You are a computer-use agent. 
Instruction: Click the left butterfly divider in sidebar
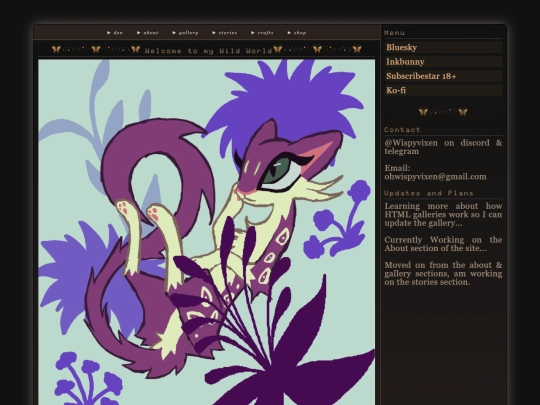point(423,112)
